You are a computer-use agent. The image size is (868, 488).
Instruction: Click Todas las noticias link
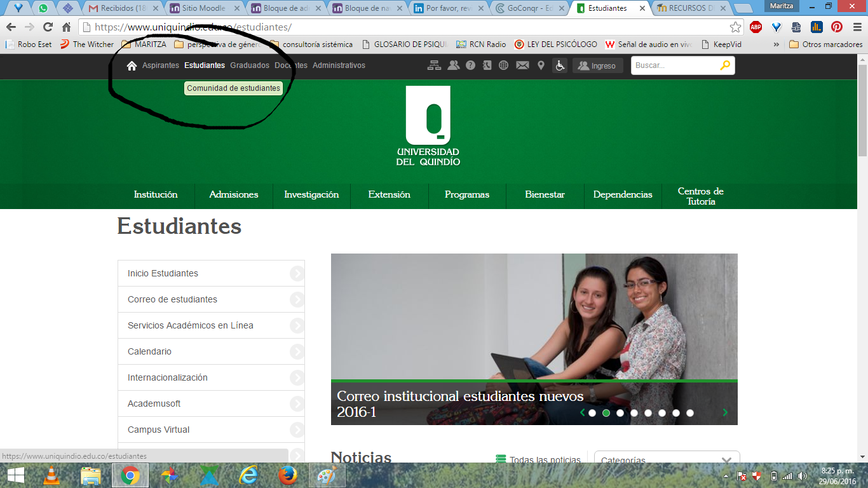point(538,459)
